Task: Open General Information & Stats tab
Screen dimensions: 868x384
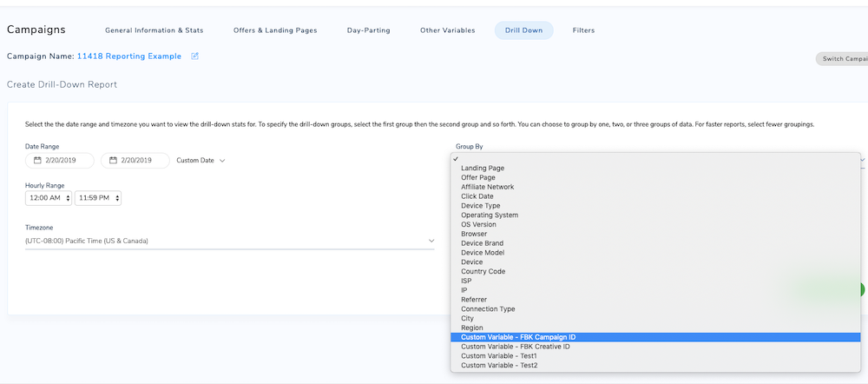Action: pos(155,30)
